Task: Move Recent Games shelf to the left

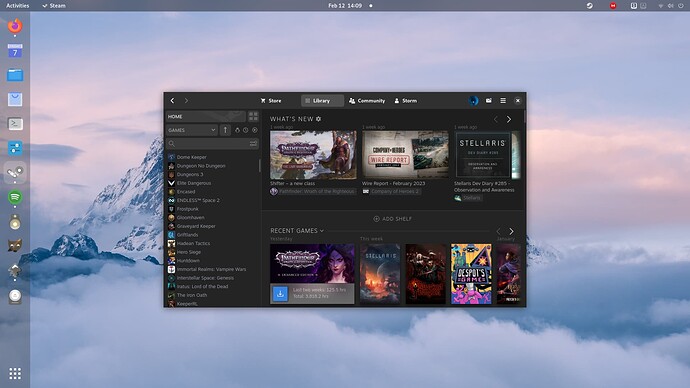Action: pos(498,231)
